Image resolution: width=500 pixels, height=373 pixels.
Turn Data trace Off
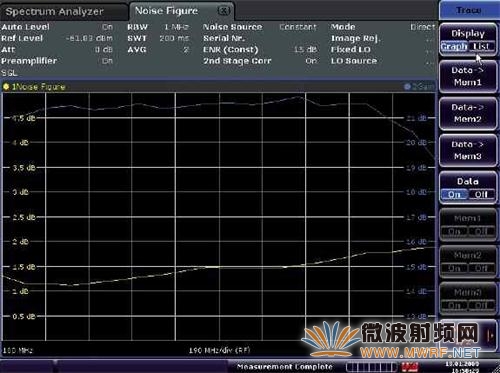coord(481,194)
